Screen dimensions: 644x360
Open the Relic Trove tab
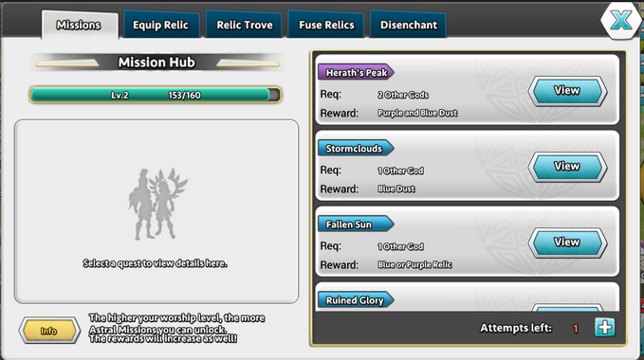244,25
